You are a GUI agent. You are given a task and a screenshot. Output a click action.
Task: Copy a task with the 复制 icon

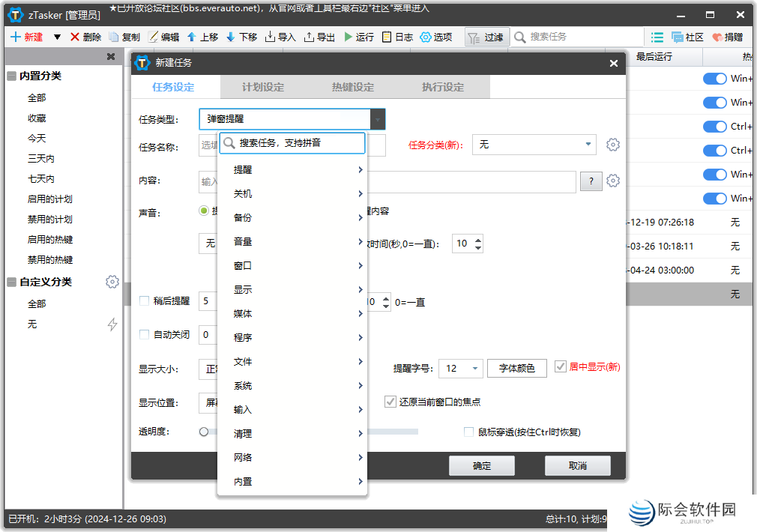click(x=126, y=36)
